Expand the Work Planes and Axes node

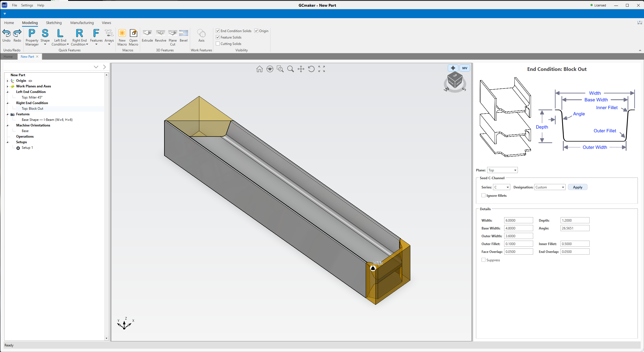coord(8,86)
